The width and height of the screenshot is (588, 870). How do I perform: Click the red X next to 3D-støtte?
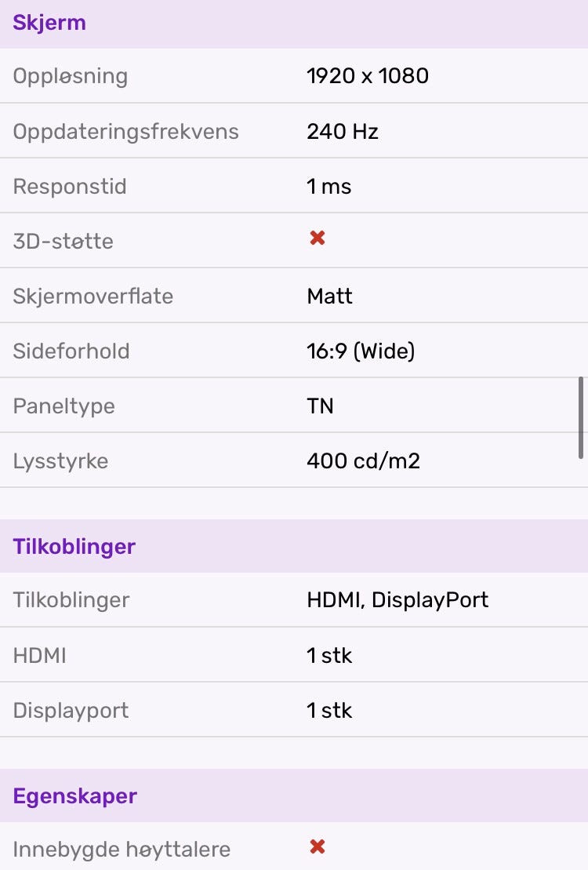tap(318, 238)
